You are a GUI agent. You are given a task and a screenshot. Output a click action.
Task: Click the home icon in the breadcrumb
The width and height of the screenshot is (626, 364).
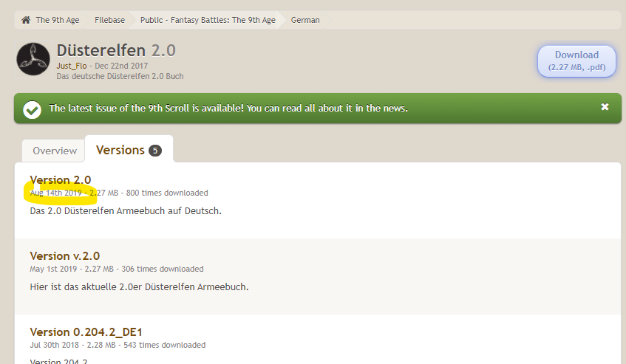click(26, 20)
